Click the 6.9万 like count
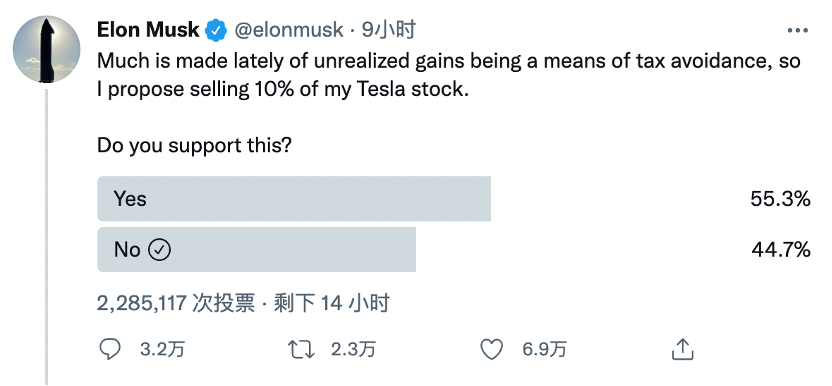The width and height of the screenshot is (832, 386). [544, 349]
